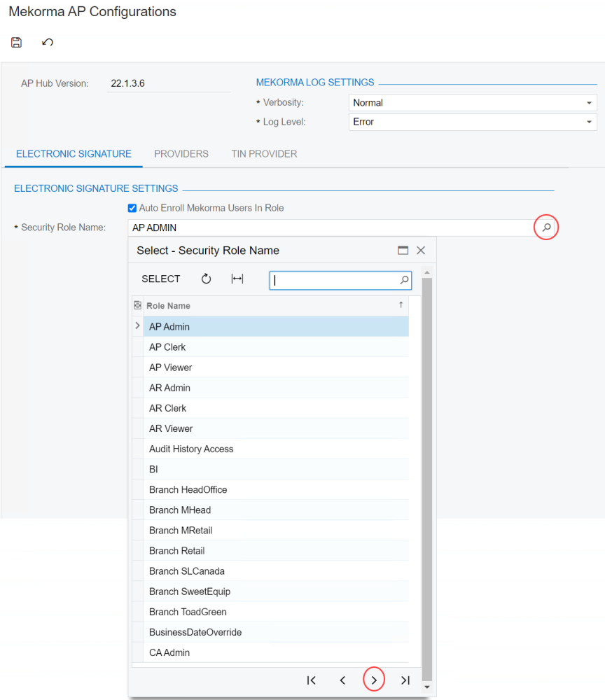Screen dimensions: 605x700
Task: Go to the first page of roles
Action: (311, 680)
